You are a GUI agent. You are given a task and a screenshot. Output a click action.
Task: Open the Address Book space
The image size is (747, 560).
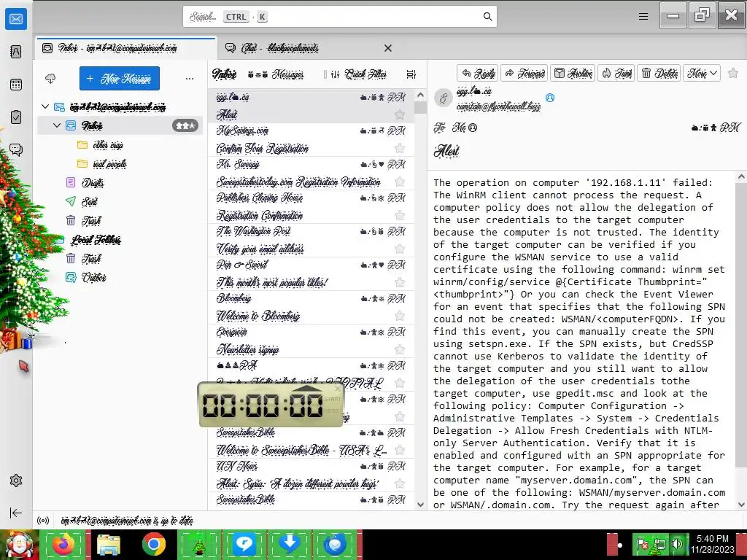[x=16, y=52]
